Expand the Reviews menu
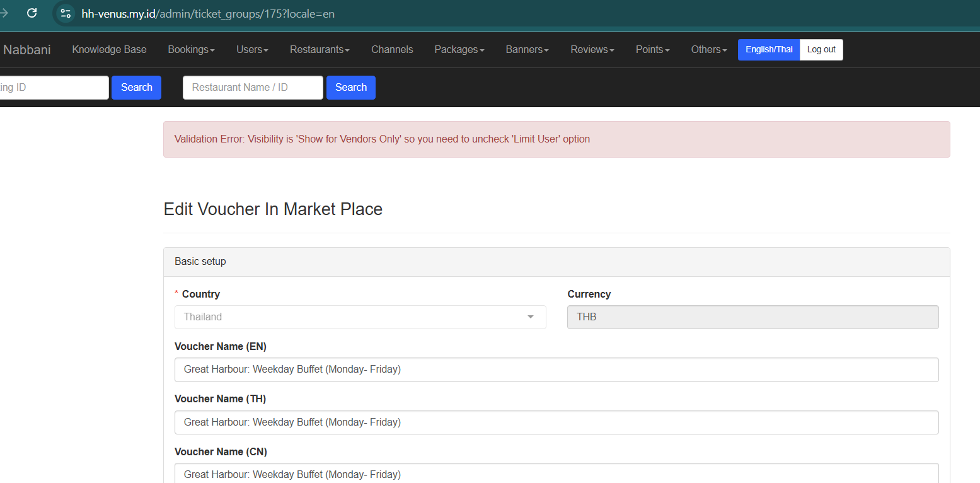 pyautogui.click(x=592, y=50)
